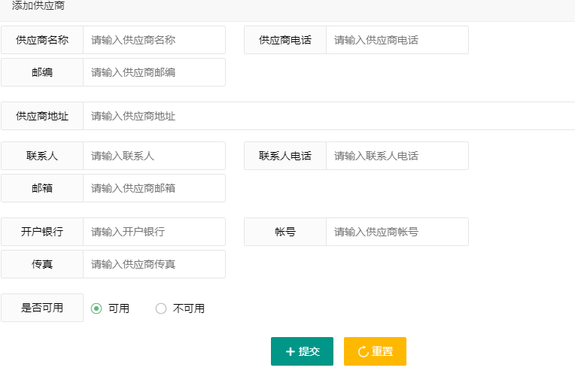Focus the 开户银行 input field

[154, 232]
